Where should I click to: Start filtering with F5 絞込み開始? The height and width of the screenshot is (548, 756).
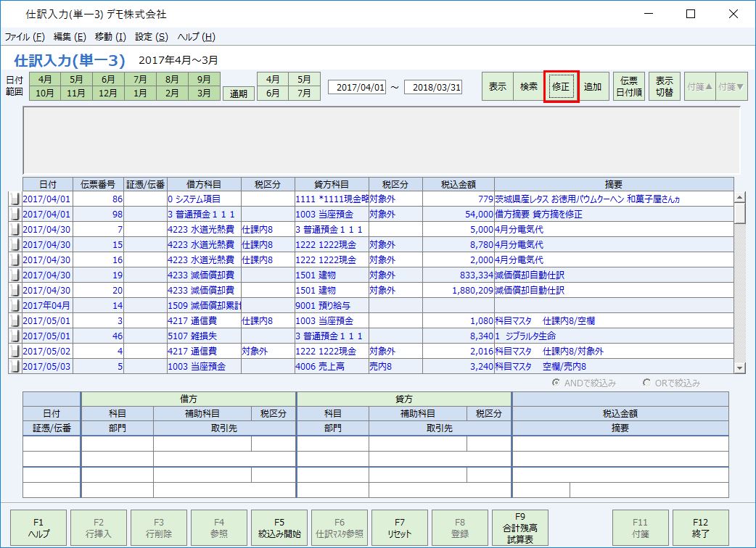tap(279, 527)
